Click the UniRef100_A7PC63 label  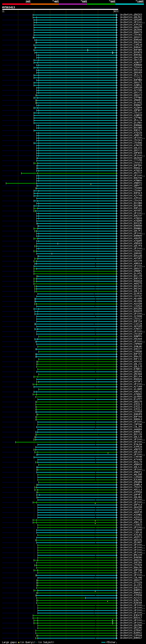[131, 25]
